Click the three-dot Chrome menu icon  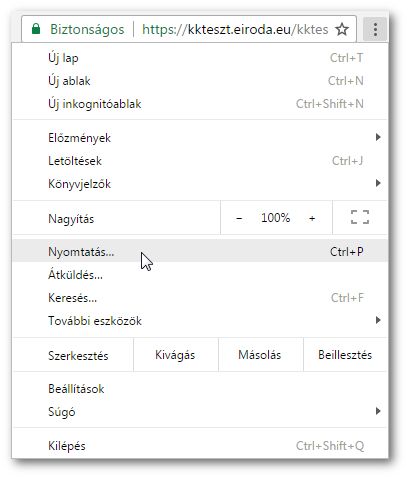[x=375, y=29]
